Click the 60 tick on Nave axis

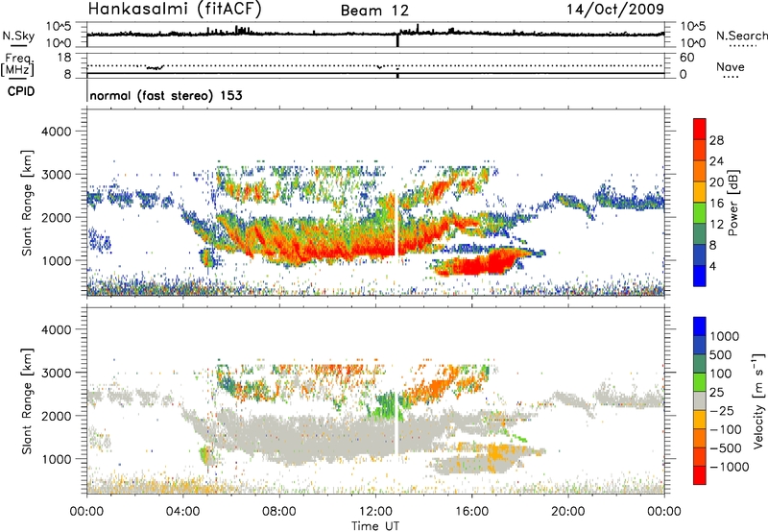click(686, 58)
